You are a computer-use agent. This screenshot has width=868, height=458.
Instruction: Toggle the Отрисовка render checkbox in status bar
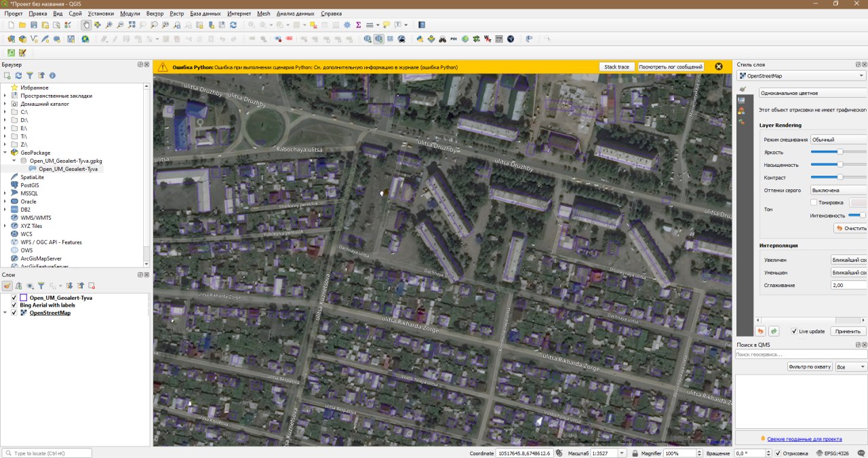[778, 453]
